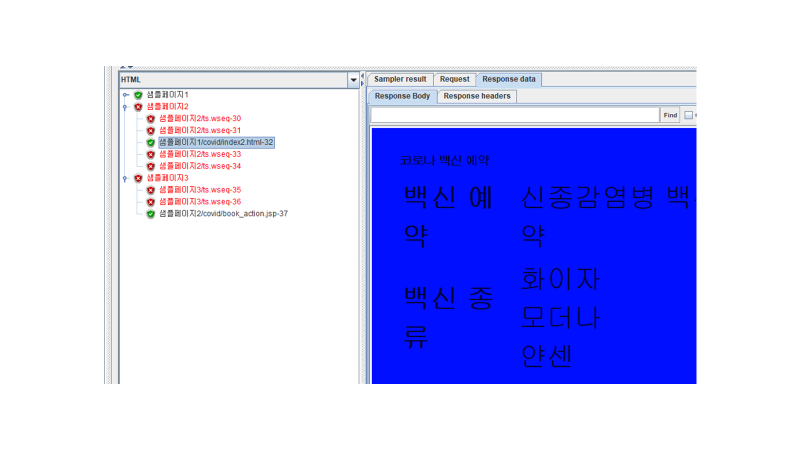Screen dimensions: 800x450
Task: Collapse the 샘플페이지2 tree node
Action: tap(126, 107)
